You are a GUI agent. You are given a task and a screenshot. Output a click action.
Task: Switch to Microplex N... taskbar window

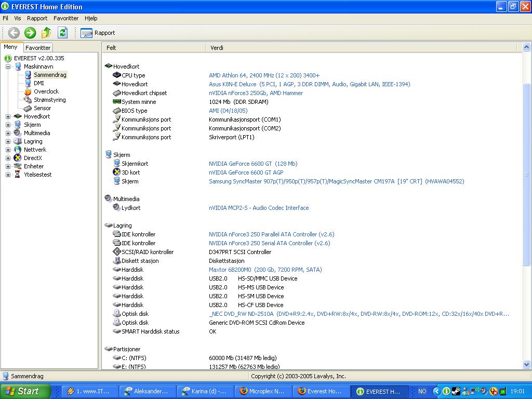pos(263,391)
